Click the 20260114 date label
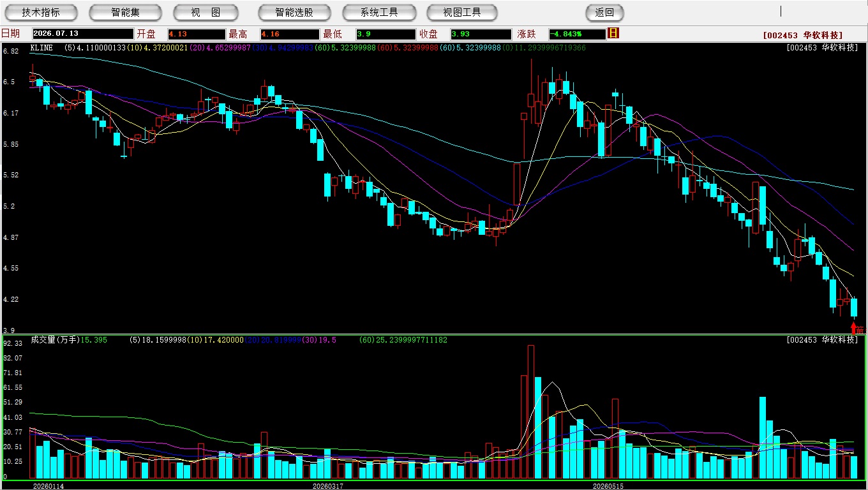The height and width of the screenshot is (490, 868). tap(49, 486)
